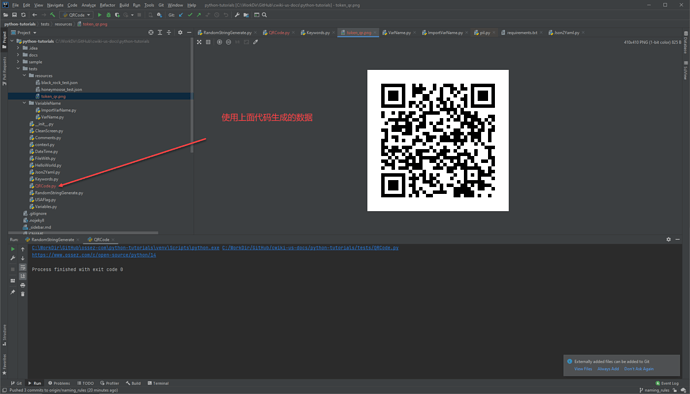Screen dimensions: 690x394
Task: Toggle grid display in image viewer
Action: point(208,42)
